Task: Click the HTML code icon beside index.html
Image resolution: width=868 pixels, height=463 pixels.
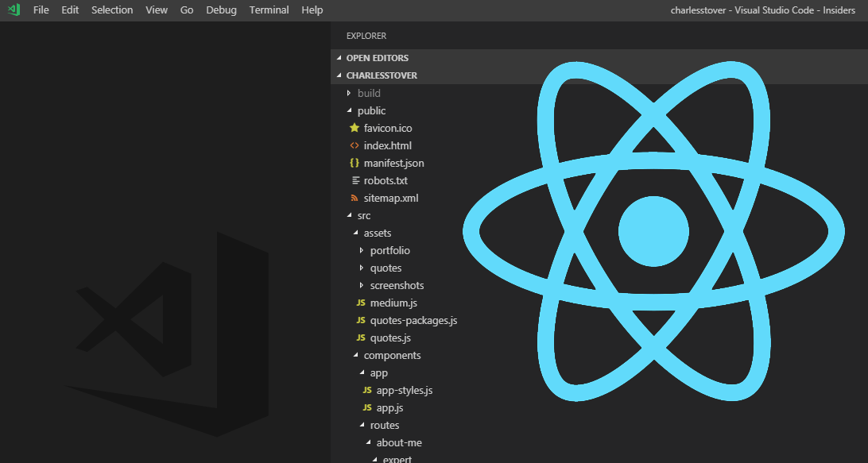Action: (355, 145)
